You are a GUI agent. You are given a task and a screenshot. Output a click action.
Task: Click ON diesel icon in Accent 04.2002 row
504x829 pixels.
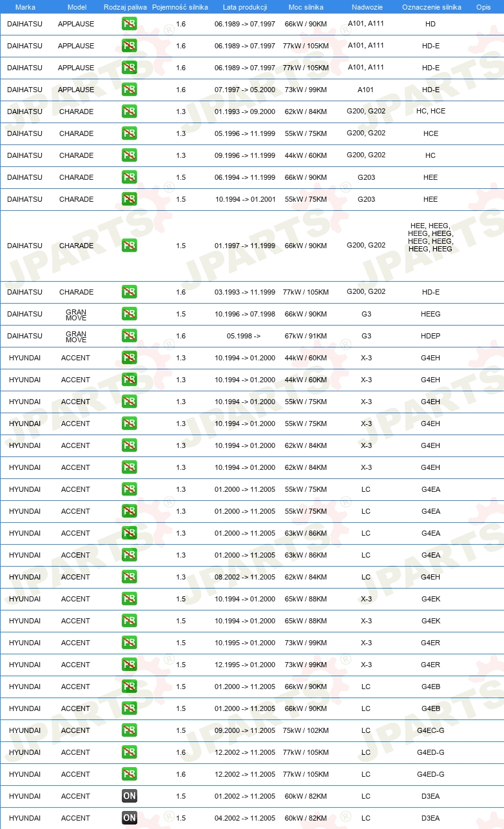(x=129, y=818)
